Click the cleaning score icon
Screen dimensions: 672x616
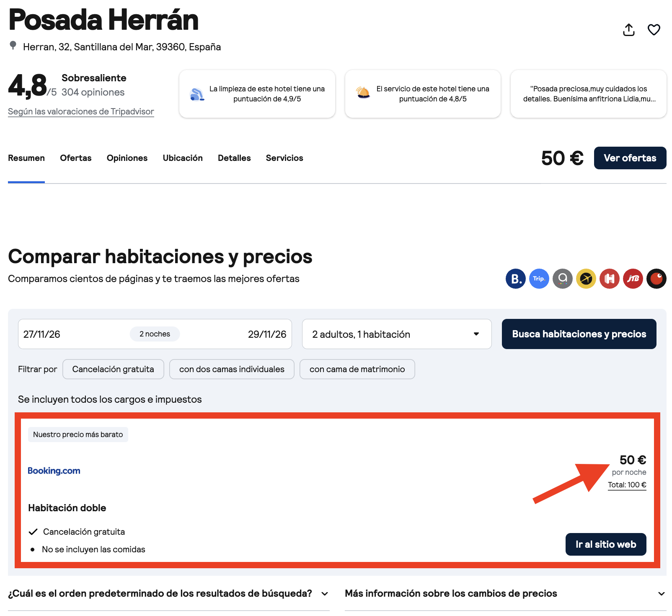[197, 94]
